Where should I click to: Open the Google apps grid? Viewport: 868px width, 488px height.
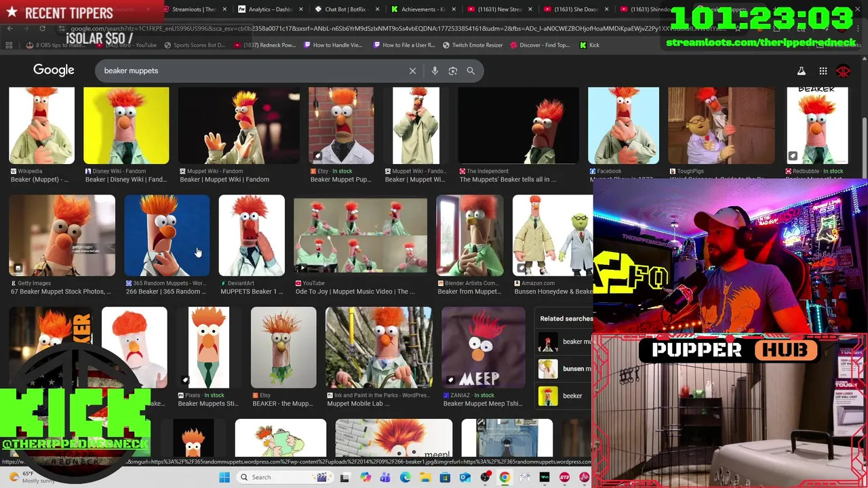pos(823,70)
